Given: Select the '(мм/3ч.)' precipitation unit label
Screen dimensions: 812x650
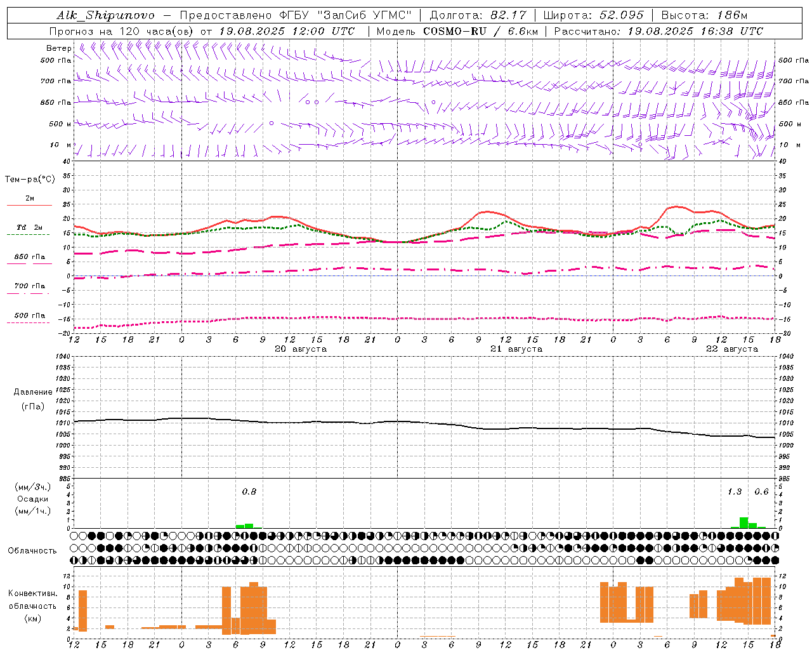Looking at the screenshot, I should [32, 487].
